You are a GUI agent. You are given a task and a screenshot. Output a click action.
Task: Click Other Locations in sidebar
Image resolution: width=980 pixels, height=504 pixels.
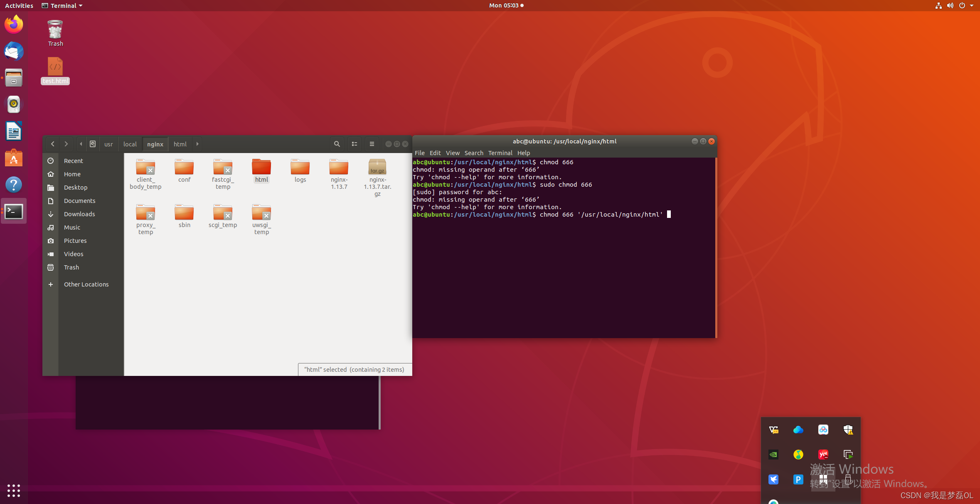pos(86,284)
